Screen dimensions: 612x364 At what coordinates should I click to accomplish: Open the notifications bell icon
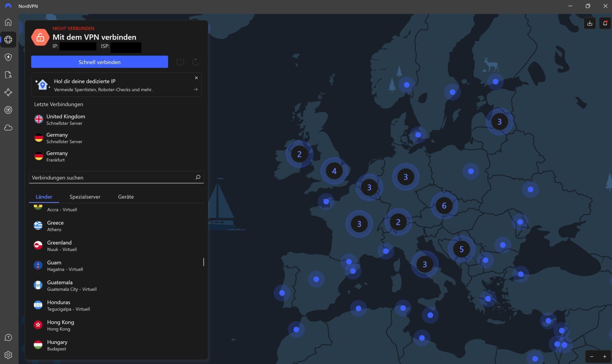pyautogui.click(x=605, y=23)
